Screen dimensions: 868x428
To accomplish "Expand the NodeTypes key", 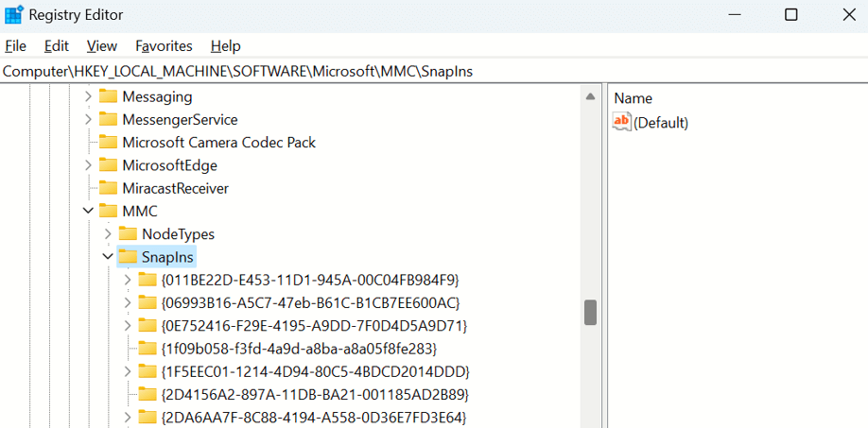I will coord(108,234).
